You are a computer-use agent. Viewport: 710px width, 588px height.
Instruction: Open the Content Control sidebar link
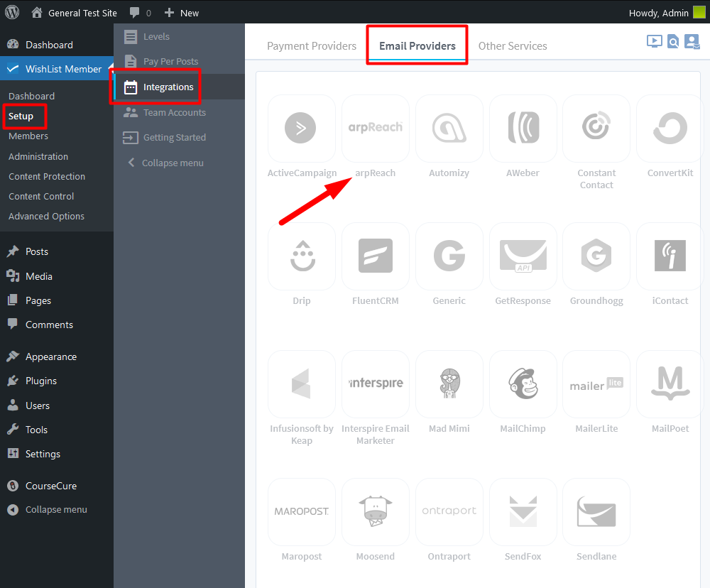pyautogui.click(x=41, y=196)
